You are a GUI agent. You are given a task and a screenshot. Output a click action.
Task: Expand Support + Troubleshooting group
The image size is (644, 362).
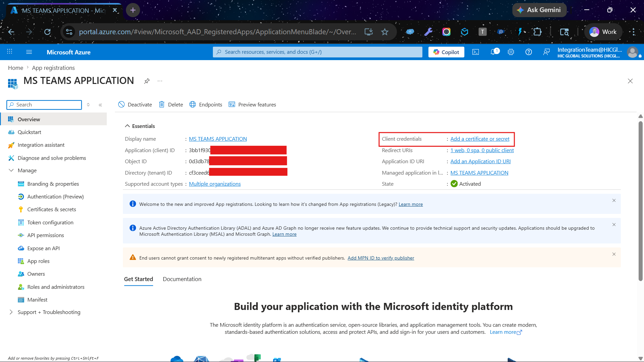click(x=11, y=312)
